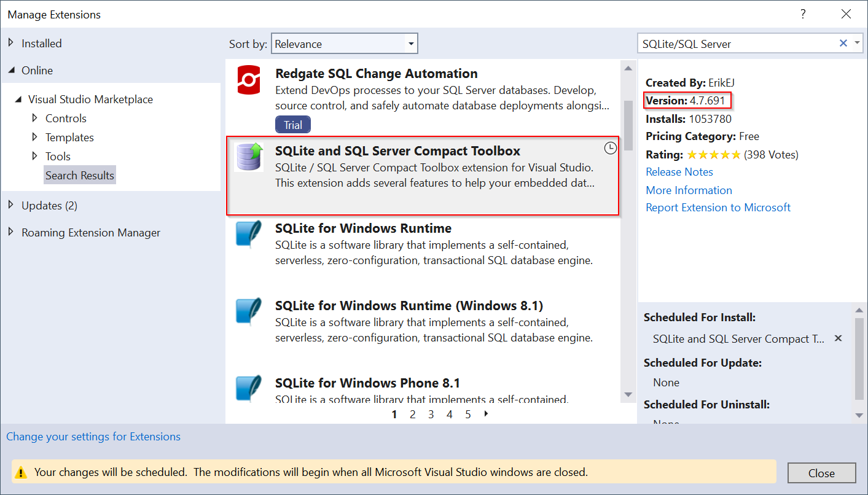Click the pending clock icon on the Toolbox entry
This screenshot has height=495, width=868.
pyautogui.click(x=610, y=147)
